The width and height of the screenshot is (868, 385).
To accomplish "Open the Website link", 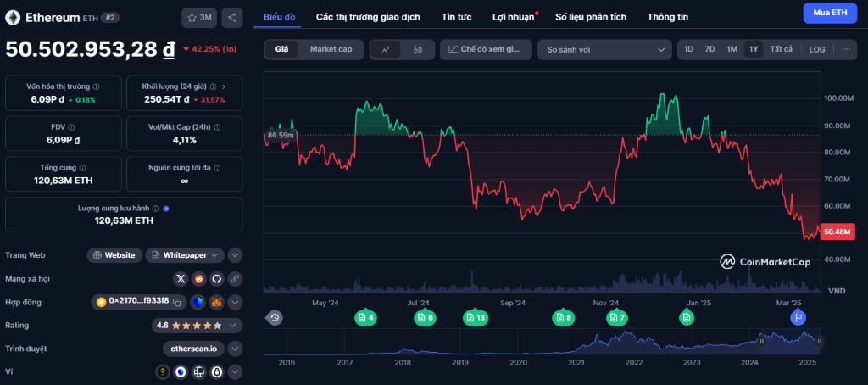I will (x=114, y=255).
